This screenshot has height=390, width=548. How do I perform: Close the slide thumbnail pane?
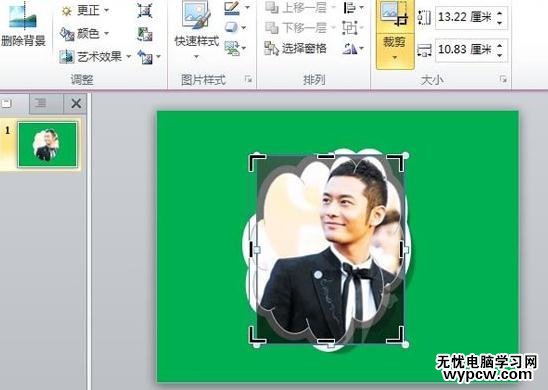point(76,103)
